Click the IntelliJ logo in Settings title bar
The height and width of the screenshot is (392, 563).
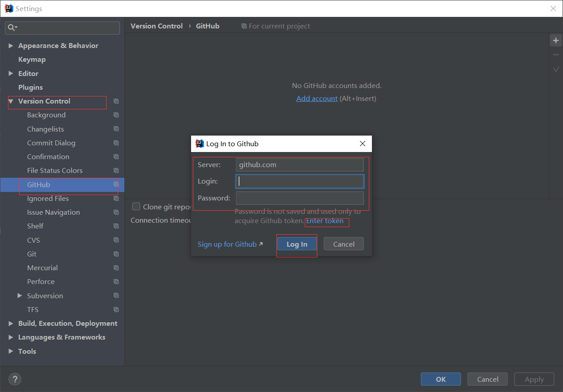[9, 8]
